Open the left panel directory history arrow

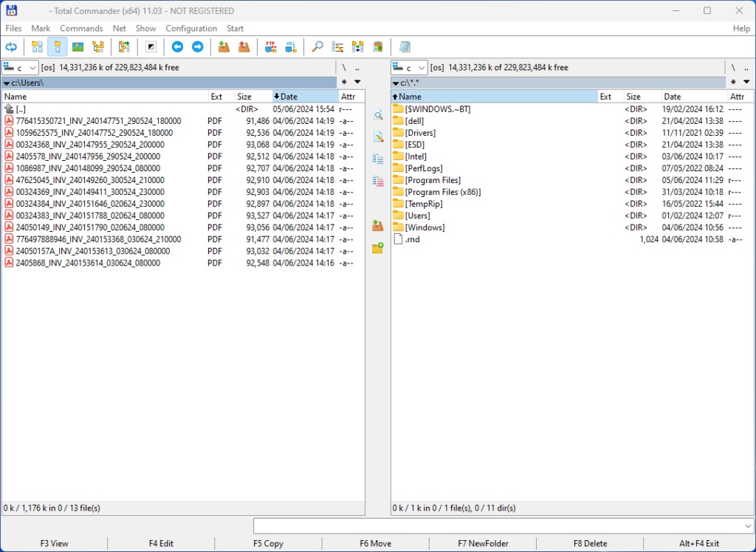357,82
